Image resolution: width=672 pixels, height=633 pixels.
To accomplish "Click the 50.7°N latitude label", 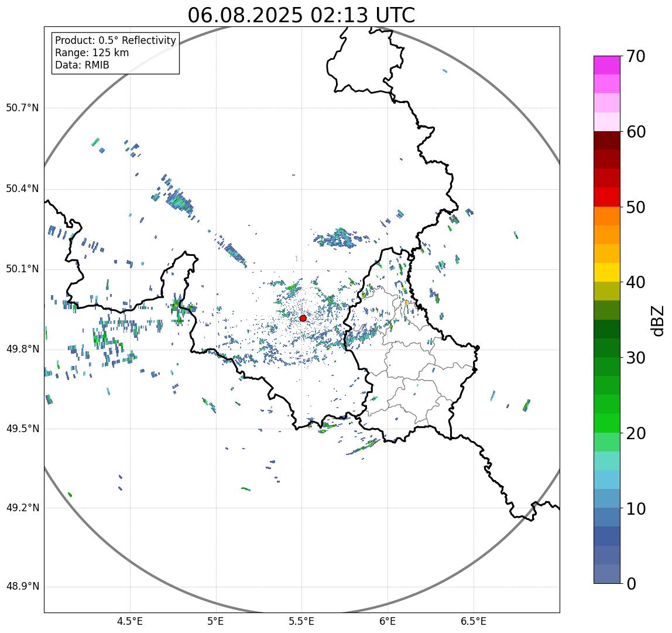I will click(x=22, y=108).
